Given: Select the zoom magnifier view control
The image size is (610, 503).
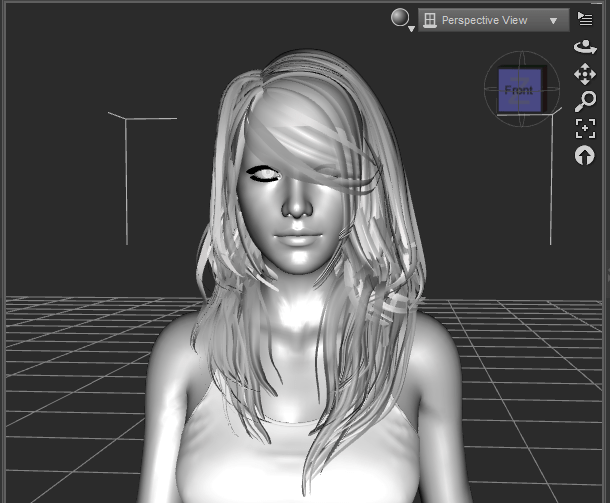Looking at the screenshot, I should pos(585,101).
